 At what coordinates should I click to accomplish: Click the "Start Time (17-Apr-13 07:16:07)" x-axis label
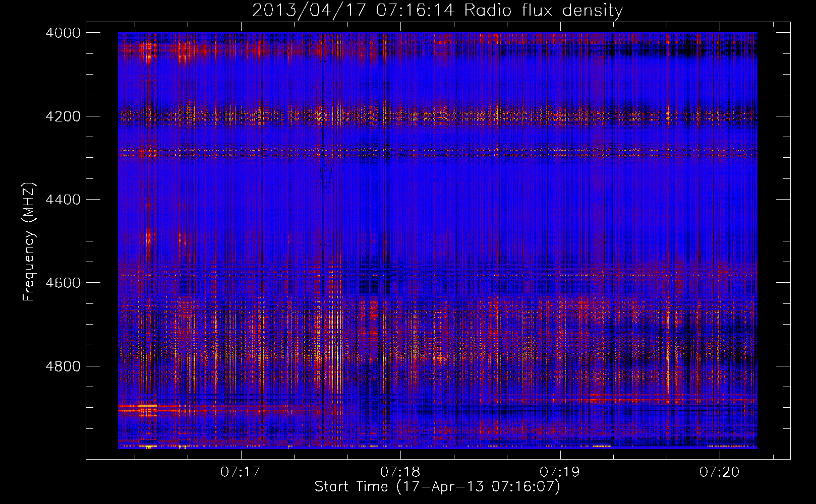[x=437, y=487]
